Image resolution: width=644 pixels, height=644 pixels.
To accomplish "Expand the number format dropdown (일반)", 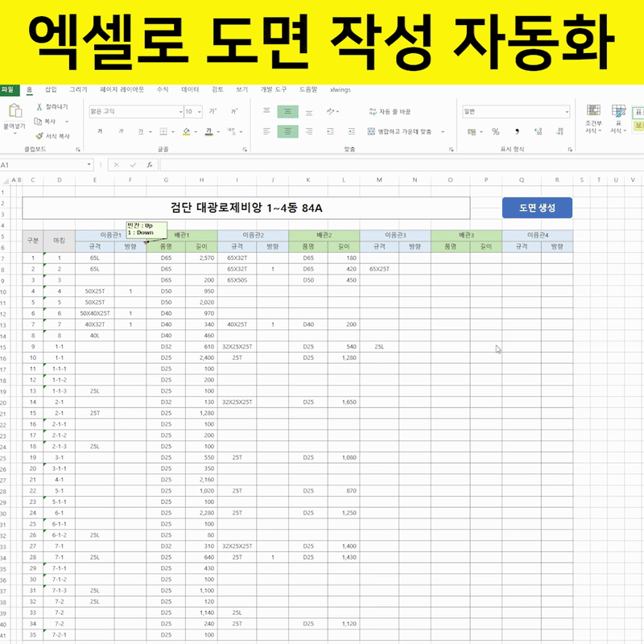I will click(x=567, y=112).
